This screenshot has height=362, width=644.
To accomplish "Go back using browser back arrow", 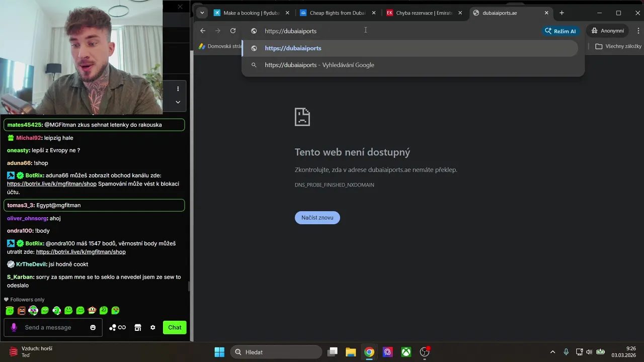I will pyautogui.click(x=203, y=31).
